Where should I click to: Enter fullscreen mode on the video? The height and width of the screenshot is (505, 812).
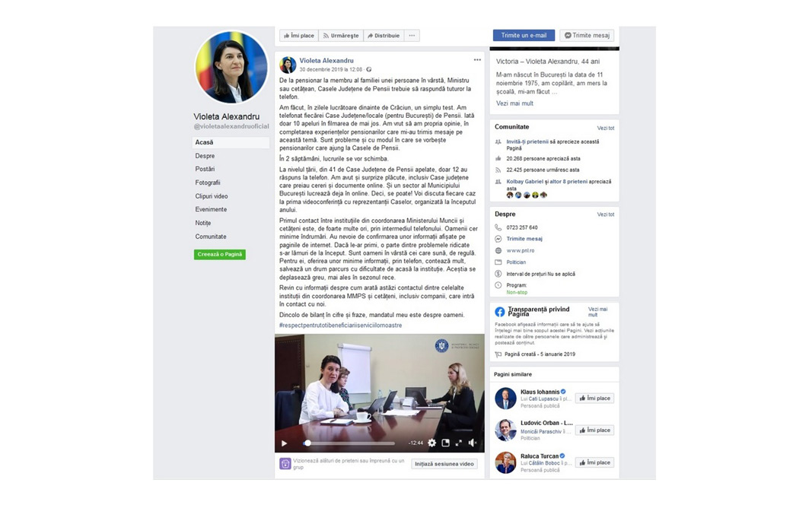click(459, 443)
